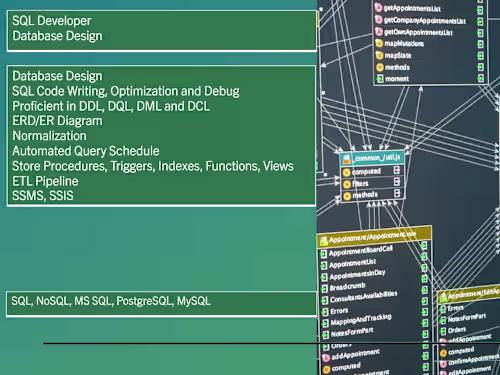Viewport: 500px width, 375px height.
Task: Select the yellow icon beside mapMutations
Action: (379, 43)
